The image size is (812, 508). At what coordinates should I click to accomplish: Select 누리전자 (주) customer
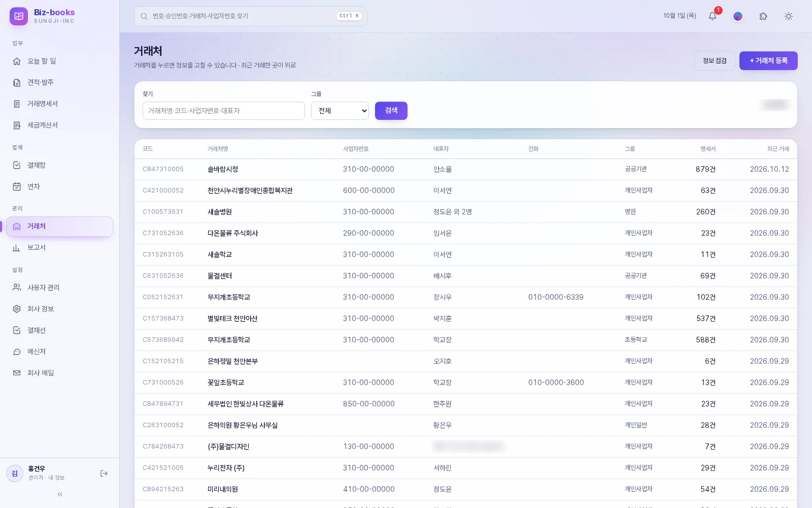(x=466, y=468)
